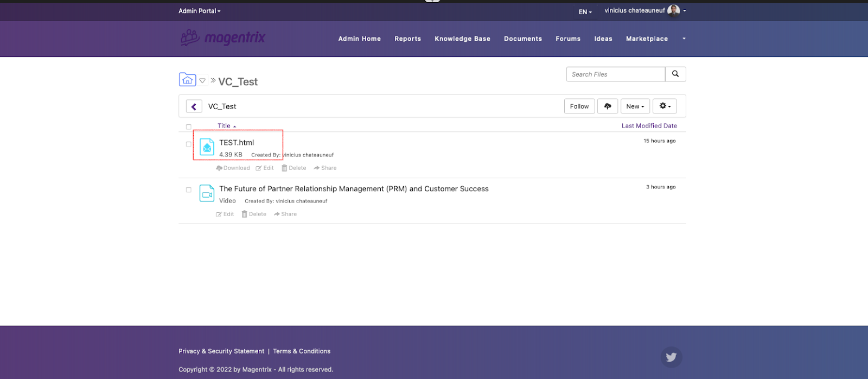Share the TEST.html file
Screen dimensions: 868x379
[325, 168]
